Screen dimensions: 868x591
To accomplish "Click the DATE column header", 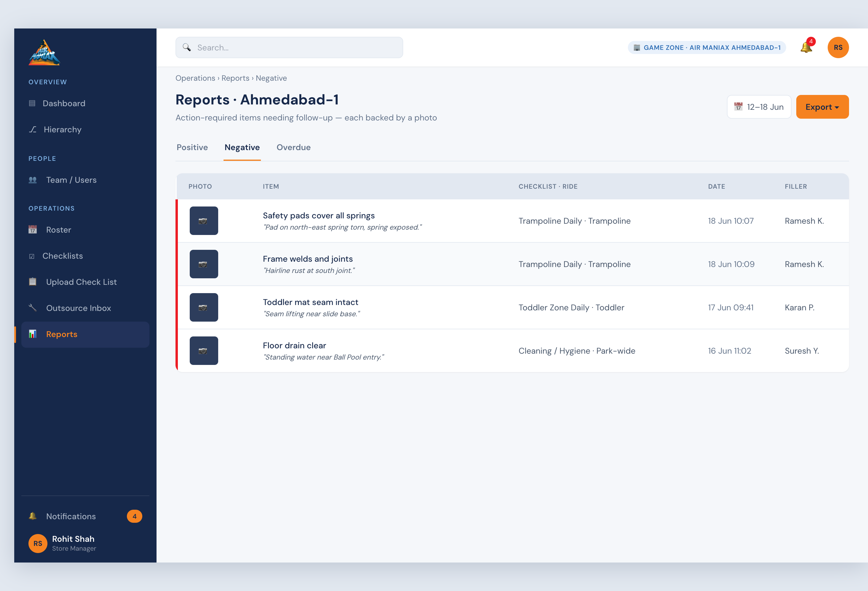I will [717, 187].
